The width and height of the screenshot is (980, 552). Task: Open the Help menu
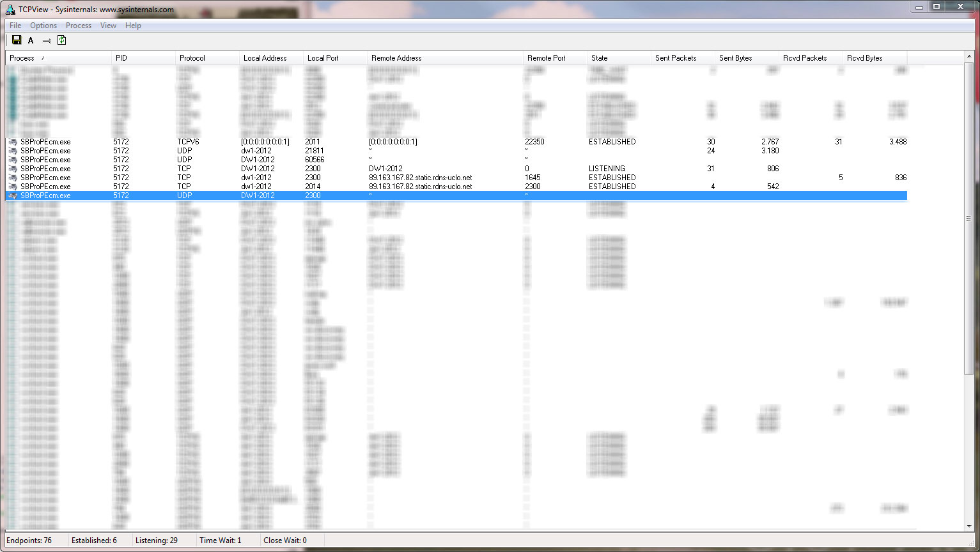(133, 26)
